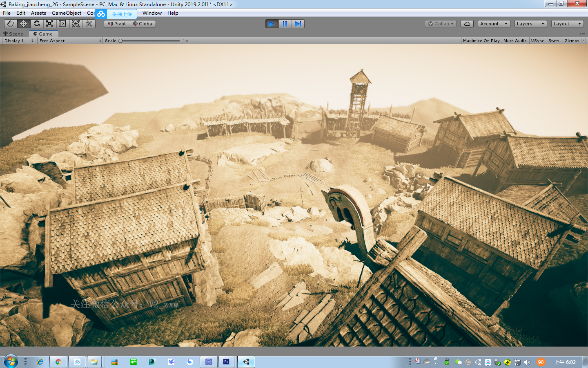Open the Collab dropdown
Screen dimensions: 588x368
[x=441, y=24]
